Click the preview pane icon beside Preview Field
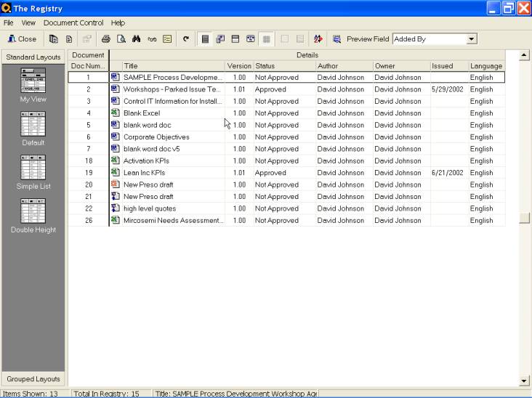The width and height of the screenshot is (532, 398). tap(337, 39)
